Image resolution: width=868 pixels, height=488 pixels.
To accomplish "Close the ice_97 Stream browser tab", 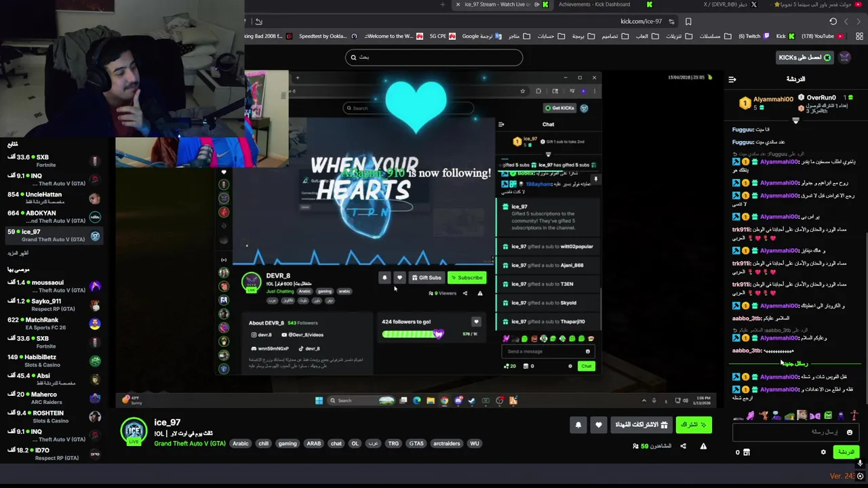I will (458, 5).
